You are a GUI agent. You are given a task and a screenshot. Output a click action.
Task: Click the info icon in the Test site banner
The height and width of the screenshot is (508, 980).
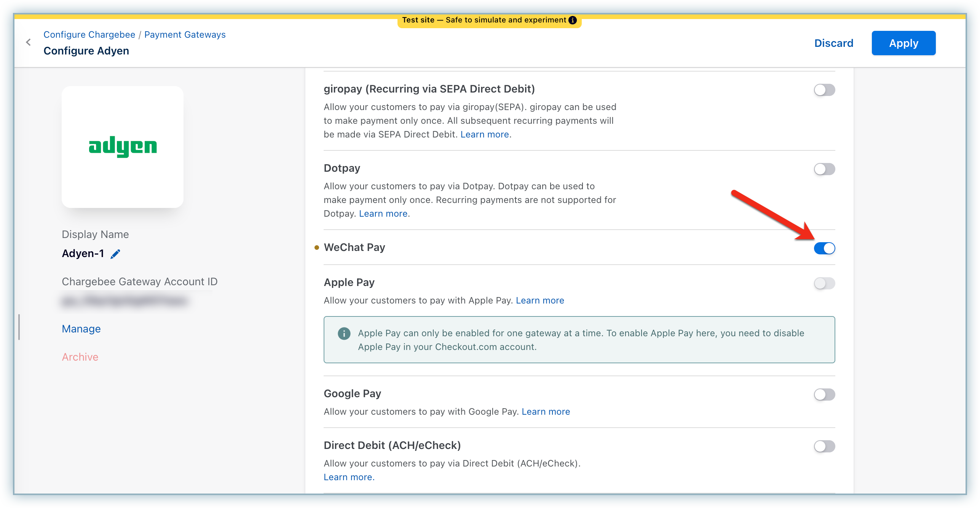point(572,20)
